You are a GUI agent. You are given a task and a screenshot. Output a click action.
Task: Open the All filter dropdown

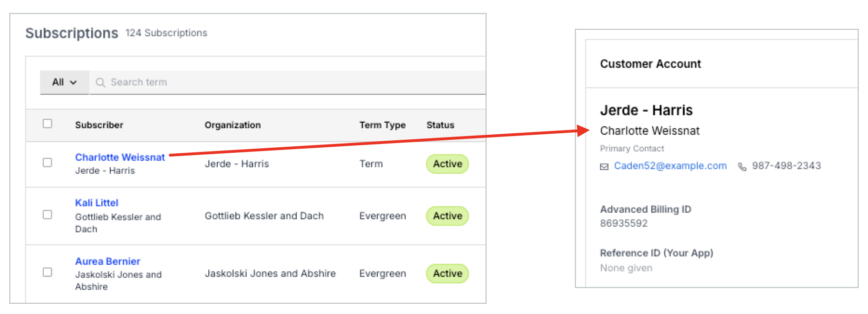pyautogui.click(x=64, y=82)
